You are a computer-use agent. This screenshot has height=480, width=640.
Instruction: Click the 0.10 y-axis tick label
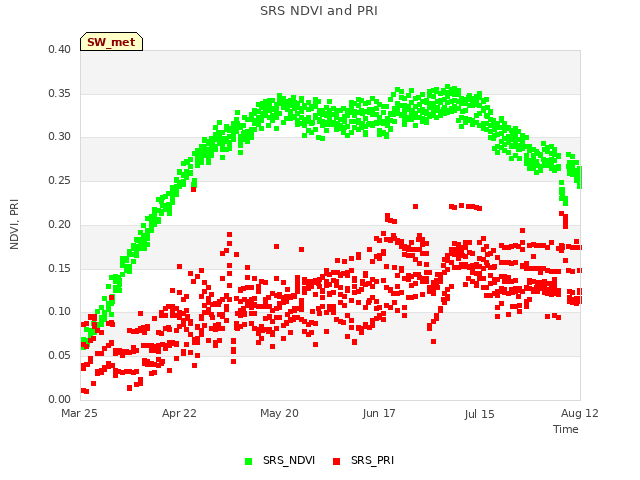[60, 311]
